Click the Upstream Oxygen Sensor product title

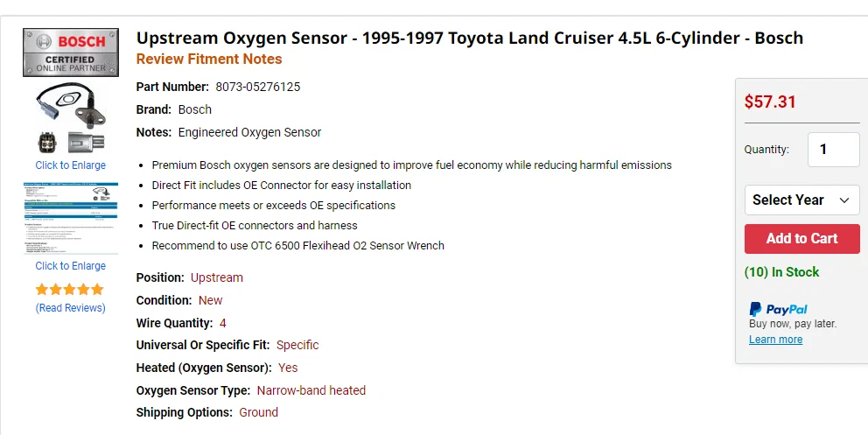469,38
